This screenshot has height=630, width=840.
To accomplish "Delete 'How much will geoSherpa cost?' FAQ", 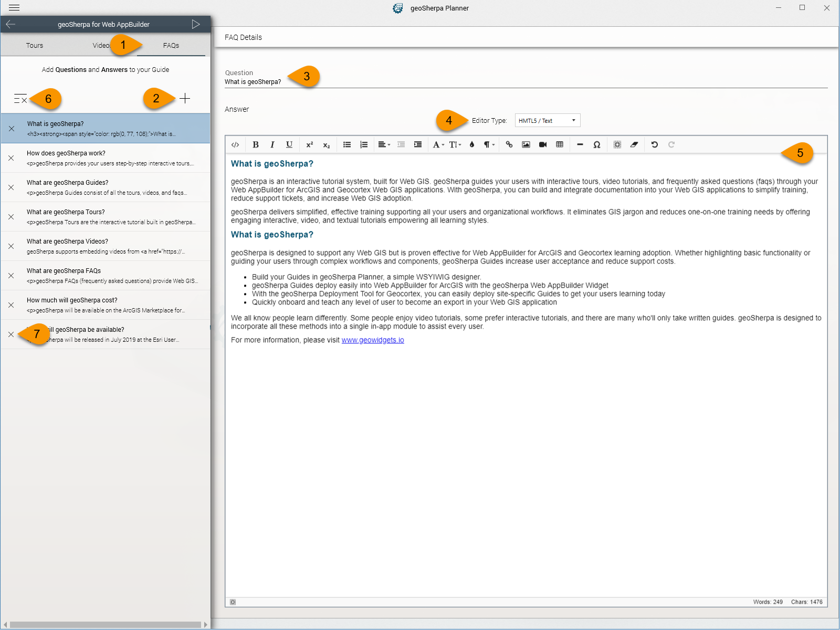I will point(11,305).
